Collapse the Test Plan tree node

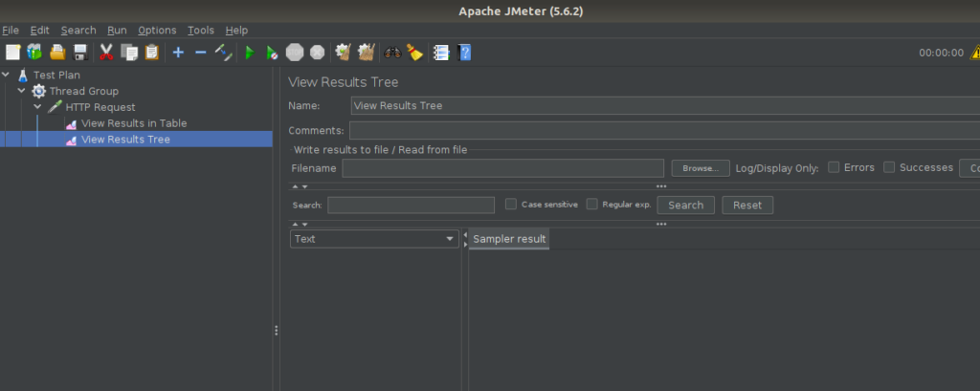tap(7, 75)
